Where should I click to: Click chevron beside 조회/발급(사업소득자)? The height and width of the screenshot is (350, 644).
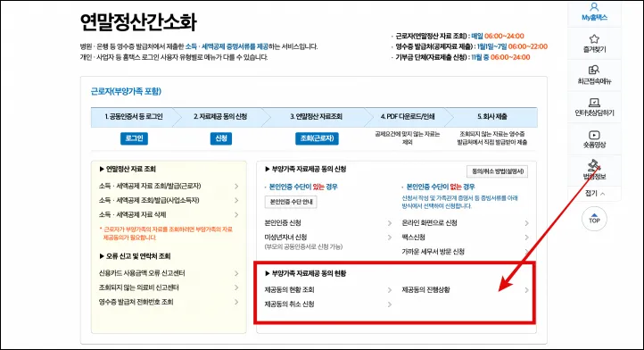point(236,200)
